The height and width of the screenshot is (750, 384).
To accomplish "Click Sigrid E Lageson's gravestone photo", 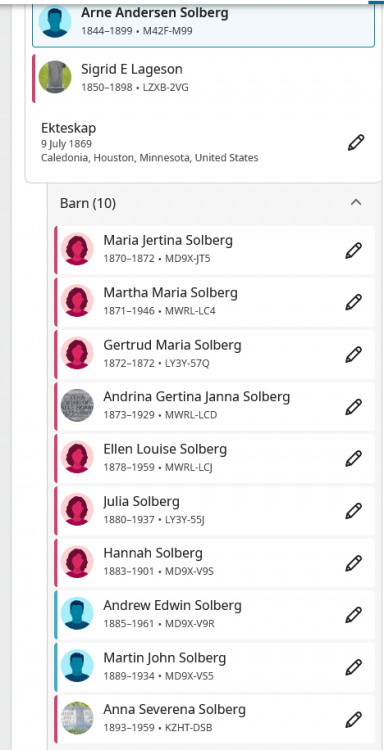I will [55, 77].
